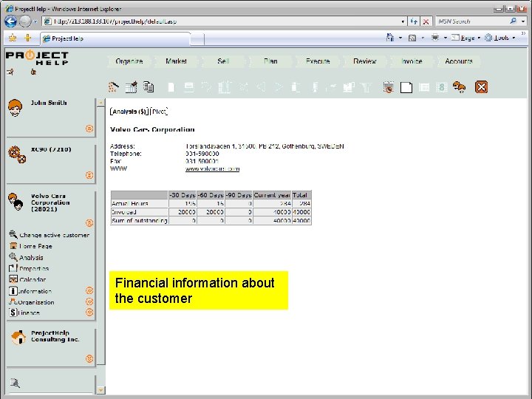Click sidebar scroll down arrow

(x=100, y=390)
